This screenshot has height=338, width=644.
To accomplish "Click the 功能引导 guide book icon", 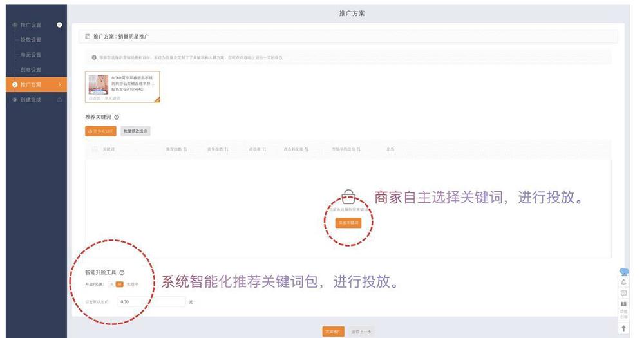I will click(623, 304).
